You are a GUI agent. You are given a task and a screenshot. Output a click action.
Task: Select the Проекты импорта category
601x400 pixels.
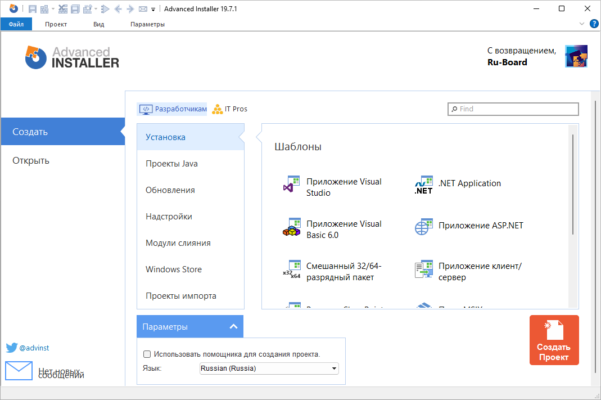pyautogui.click(x=190, y=296)
